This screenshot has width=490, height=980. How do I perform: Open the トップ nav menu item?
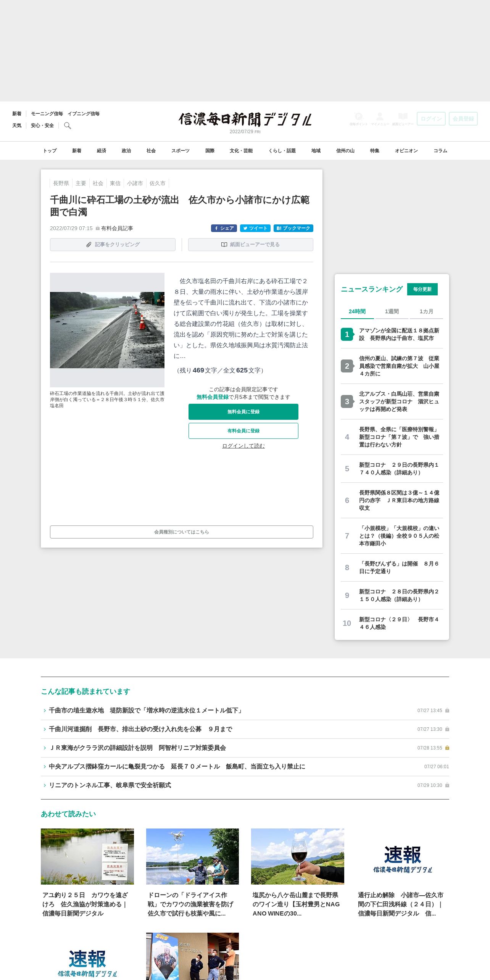(x=50, y=151)
